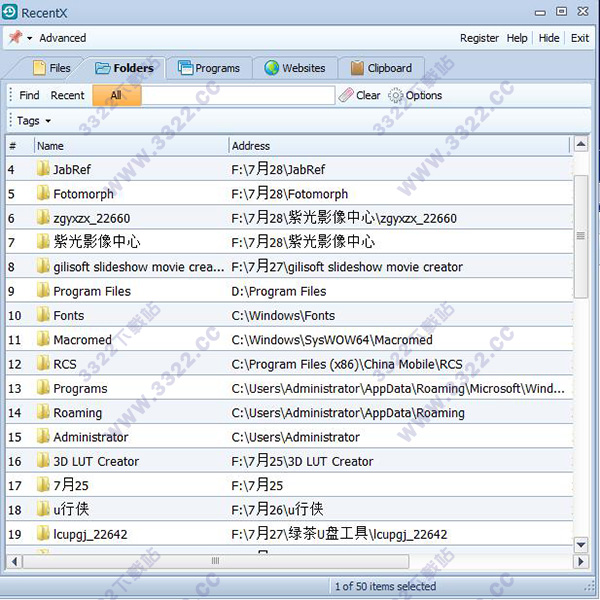This screenshot has width=600, height=600.
Task: Open the Help menu
Action: tap(517, 38)
